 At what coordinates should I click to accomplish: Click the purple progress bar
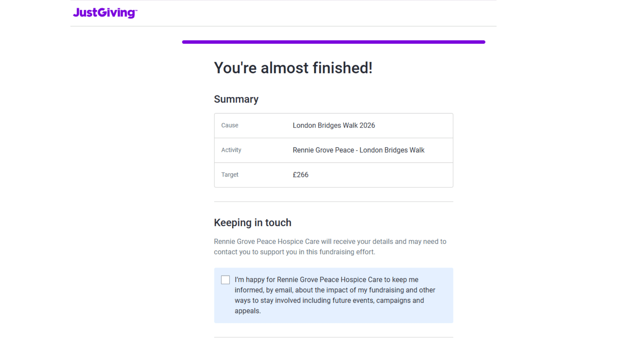(x=333, y=42)
